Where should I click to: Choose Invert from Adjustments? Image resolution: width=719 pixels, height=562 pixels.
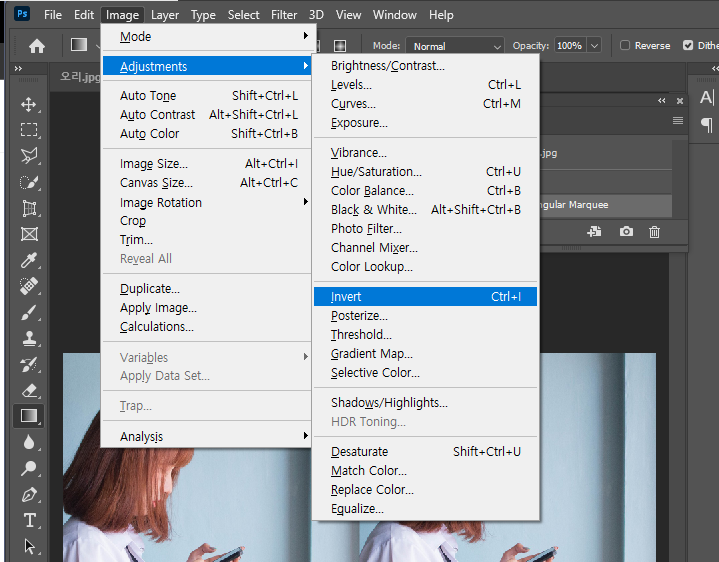pyautogui.click(x=426, y=297)
